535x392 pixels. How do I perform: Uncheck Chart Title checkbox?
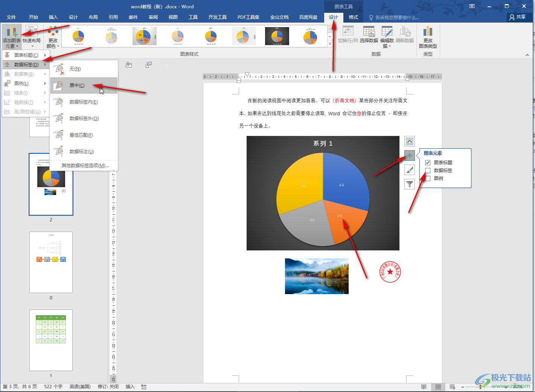tap(428, 163)
